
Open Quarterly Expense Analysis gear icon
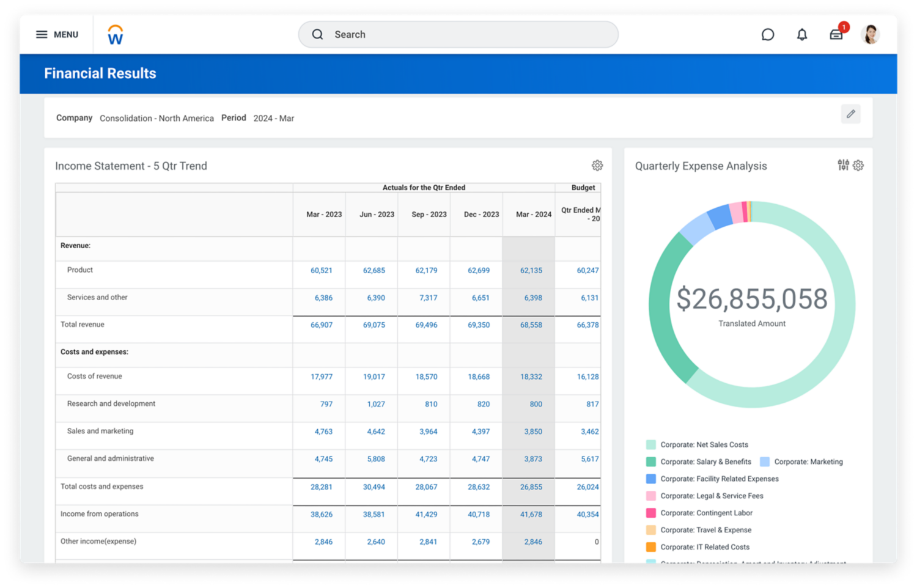tap(858, 166)
